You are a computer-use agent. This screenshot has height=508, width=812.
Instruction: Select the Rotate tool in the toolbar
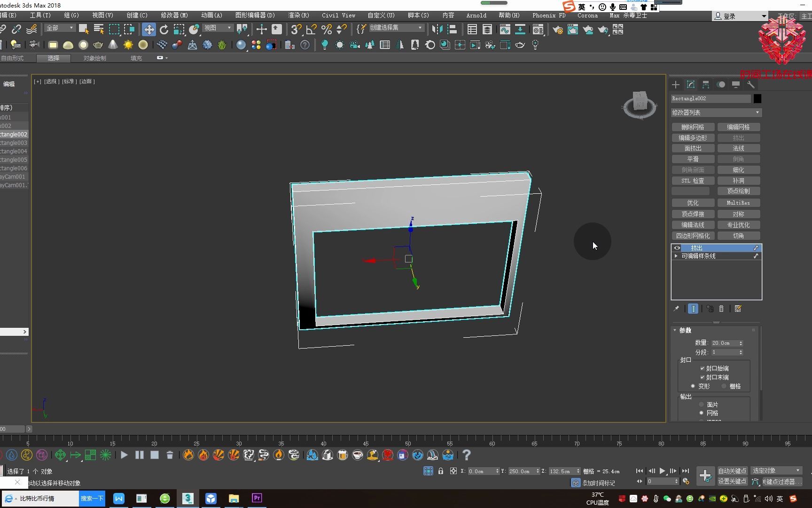click(x=164, y=29)
